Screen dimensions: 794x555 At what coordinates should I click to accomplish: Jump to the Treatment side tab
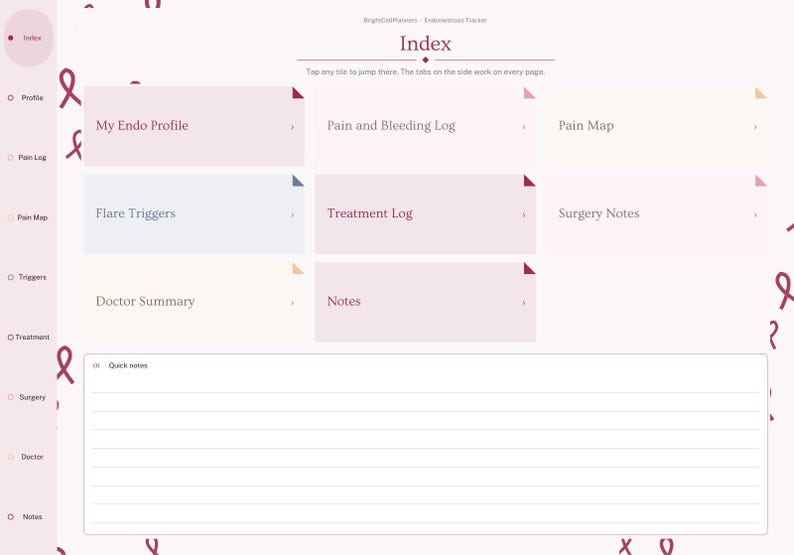click(x=28, y=337)
